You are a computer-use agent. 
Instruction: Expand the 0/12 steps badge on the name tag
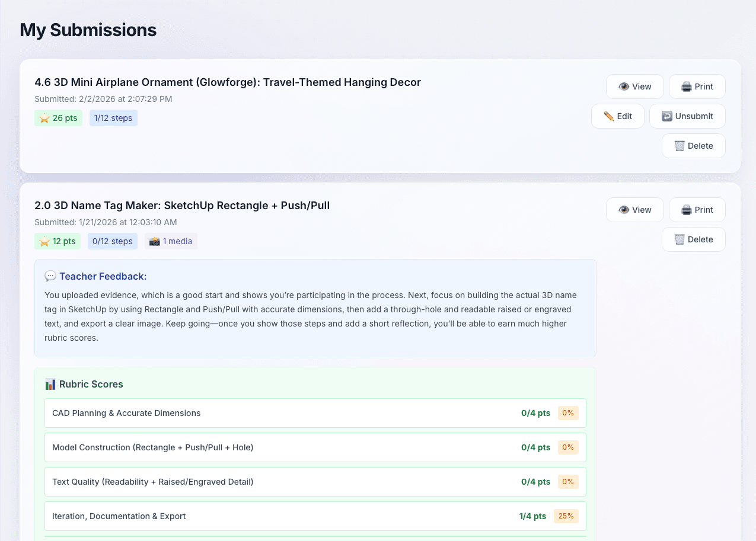point(112,241)
